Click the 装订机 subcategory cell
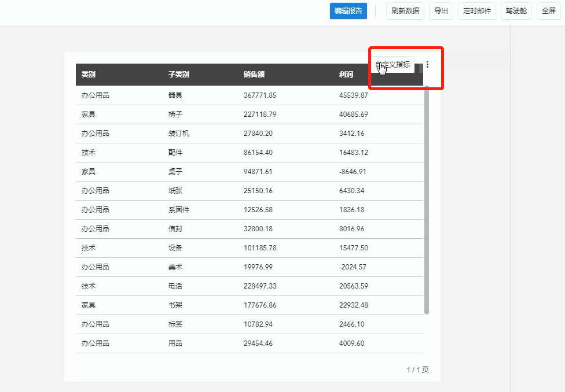 point(179,134)
